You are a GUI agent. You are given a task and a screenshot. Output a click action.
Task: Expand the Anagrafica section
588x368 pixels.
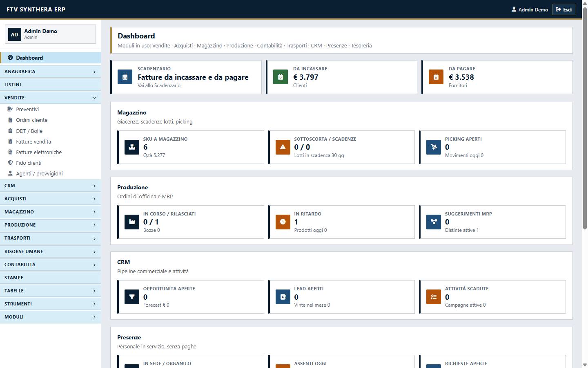pos(50,72)
